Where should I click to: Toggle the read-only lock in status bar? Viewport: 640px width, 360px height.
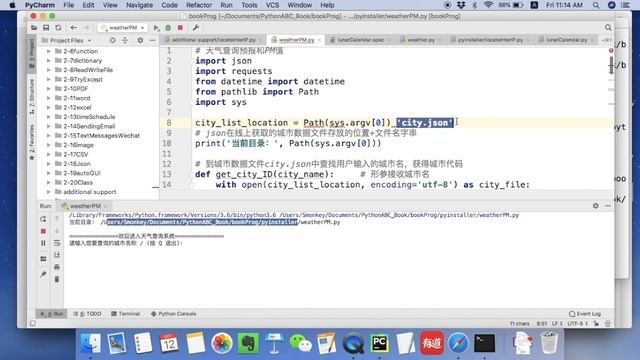[596, 324]
